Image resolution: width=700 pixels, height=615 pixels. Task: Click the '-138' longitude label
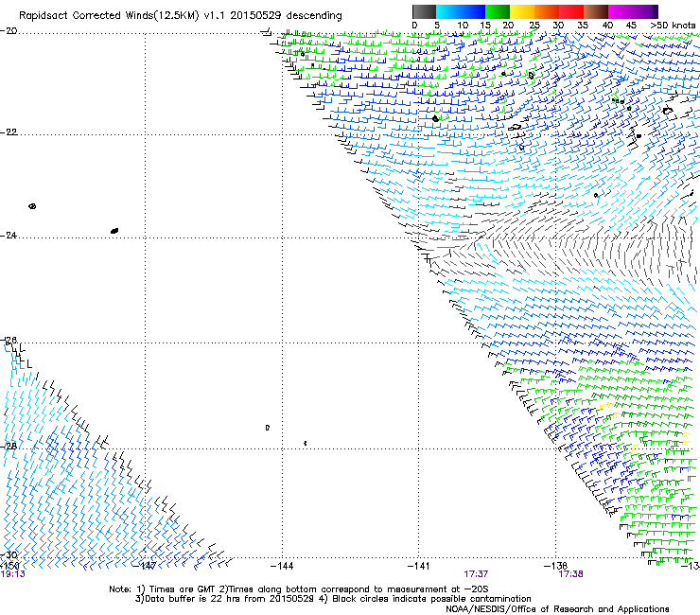555,566
